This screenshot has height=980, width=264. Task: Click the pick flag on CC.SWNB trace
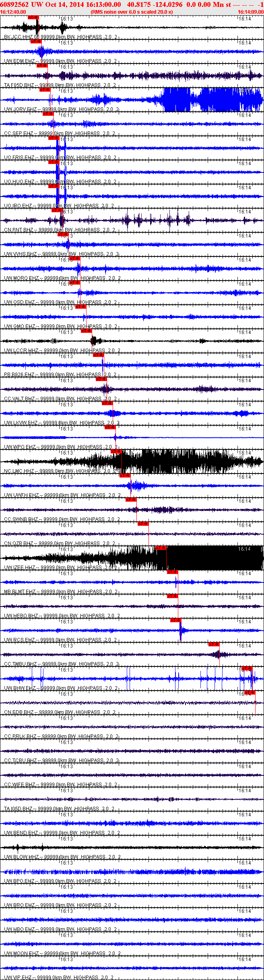click(131, 500)
